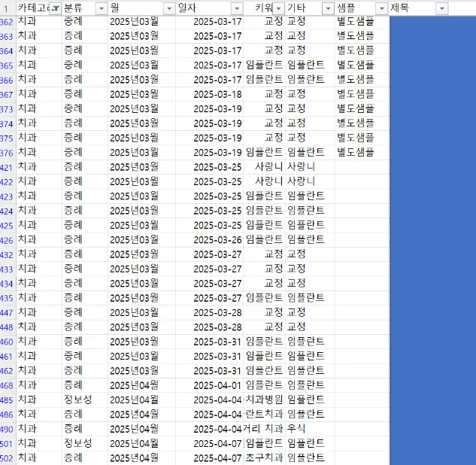Select 사랑니 기타 cell in row 422
This screenshot has width=476, height=465.
coord(310,182)
